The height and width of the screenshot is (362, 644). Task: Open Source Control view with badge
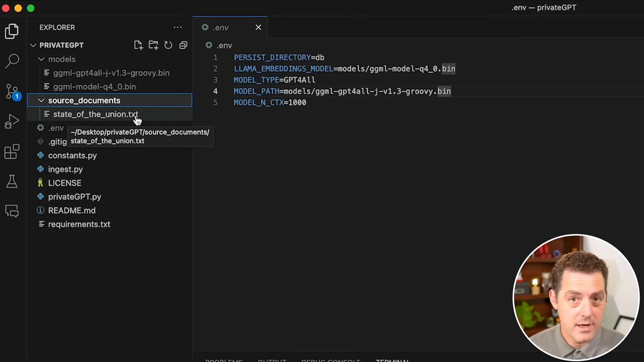click(12, 92)
